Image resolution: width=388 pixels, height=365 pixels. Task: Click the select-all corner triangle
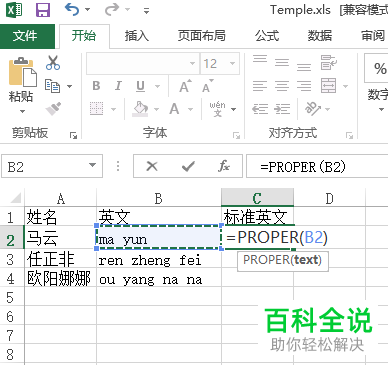(x=16, y=199)
